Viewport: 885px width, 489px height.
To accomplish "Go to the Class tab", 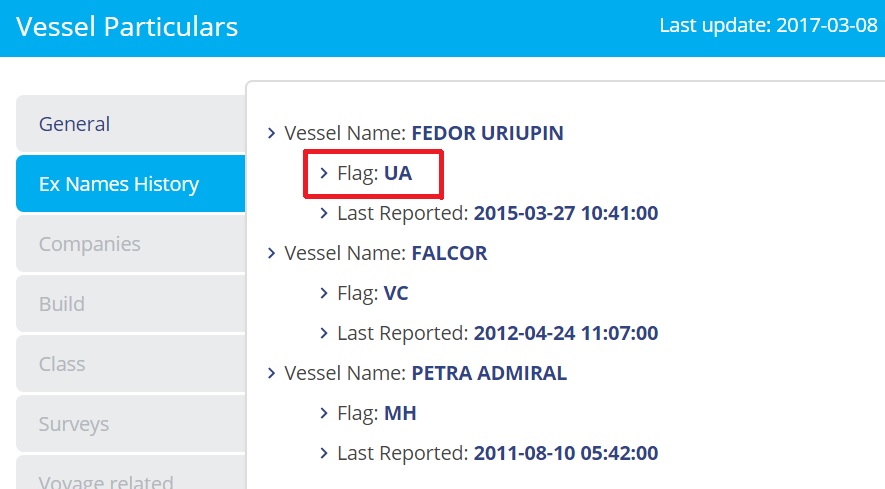I will tap(130, 364).
